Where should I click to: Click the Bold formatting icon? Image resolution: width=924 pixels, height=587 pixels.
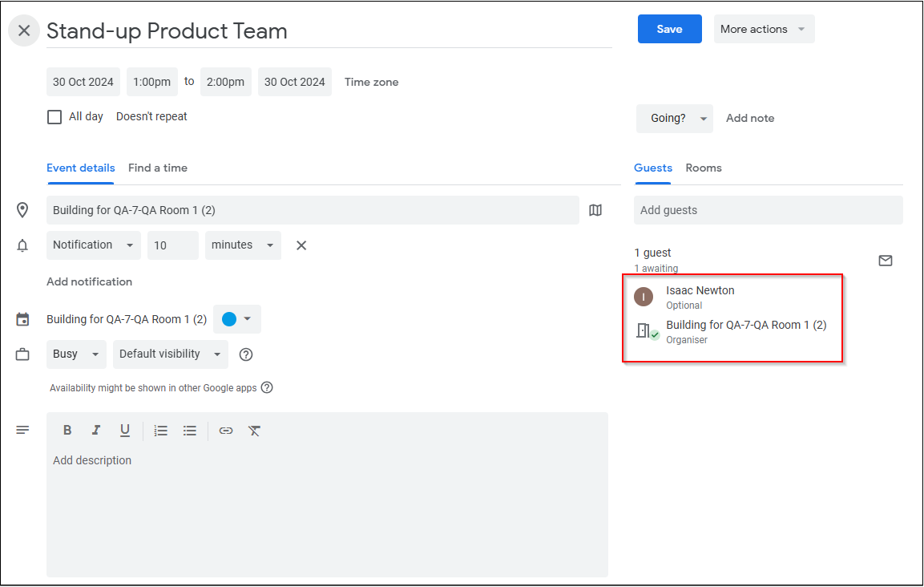[67, 431]
